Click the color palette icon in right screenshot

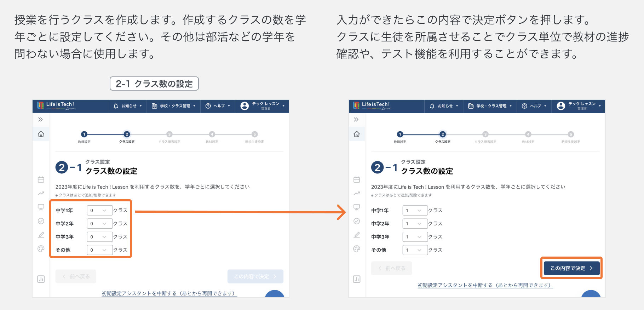coord(357,249)
